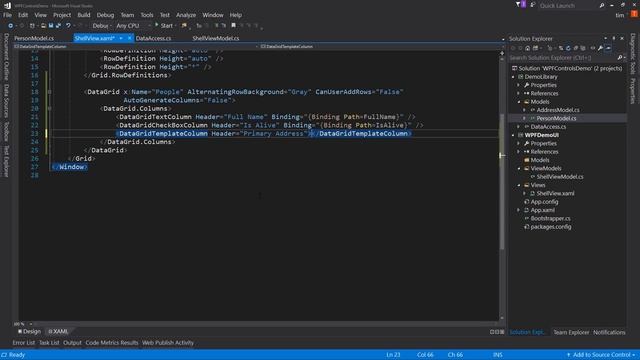
Task: Expand the App.xaml node
Action: (x=519, y=210)
